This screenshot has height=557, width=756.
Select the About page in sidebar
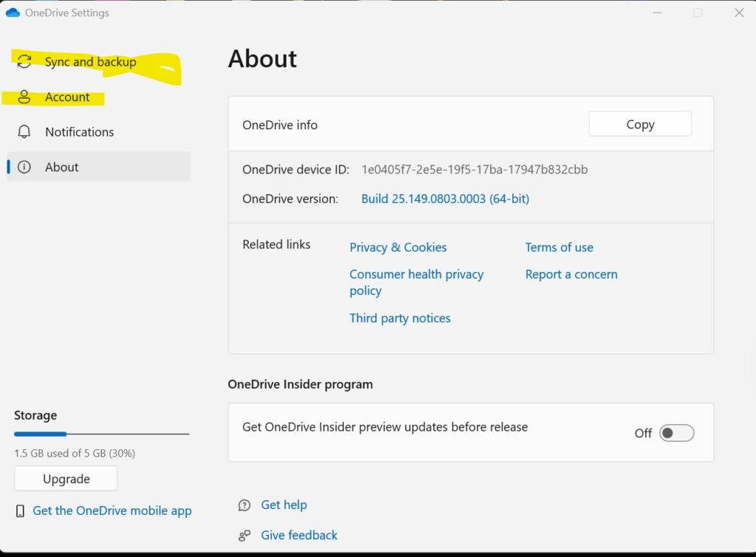(99, 167)
